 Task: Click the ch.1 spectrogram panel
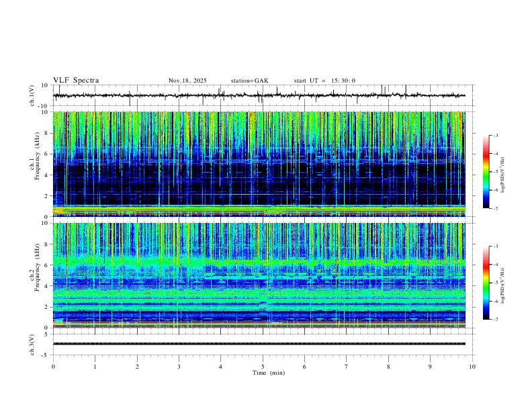click(x=259, y=164)
